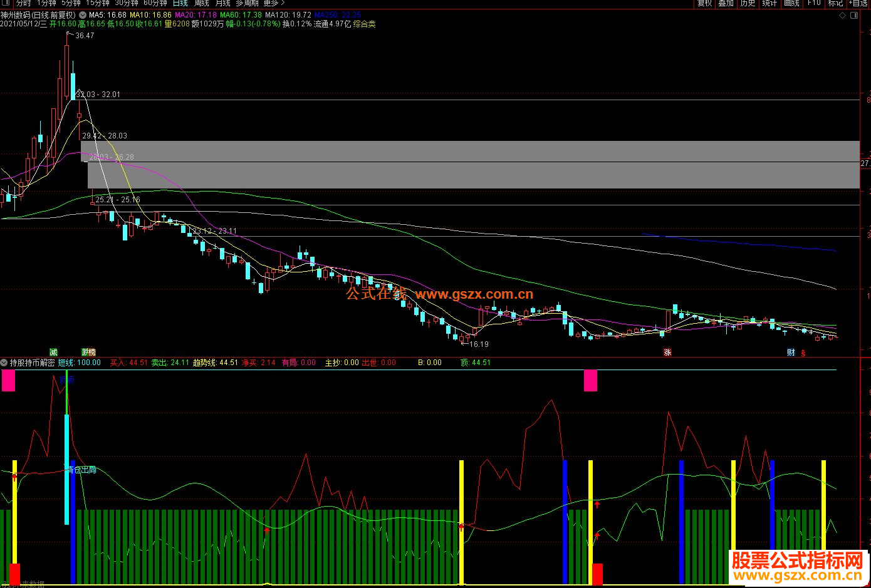
Task: Click the red $ marker icon
Action: 803,353
